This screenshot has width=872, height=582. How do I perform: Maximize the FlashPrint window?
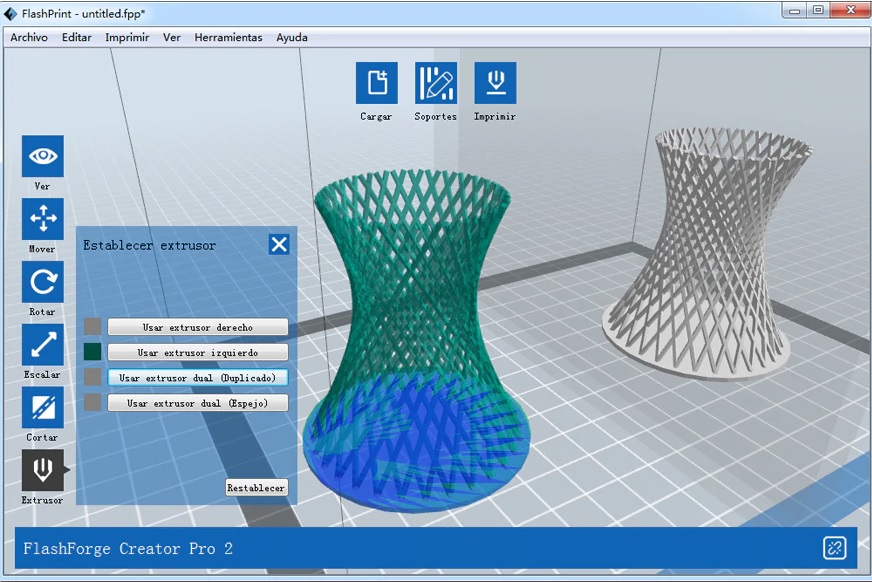point(818,10)
